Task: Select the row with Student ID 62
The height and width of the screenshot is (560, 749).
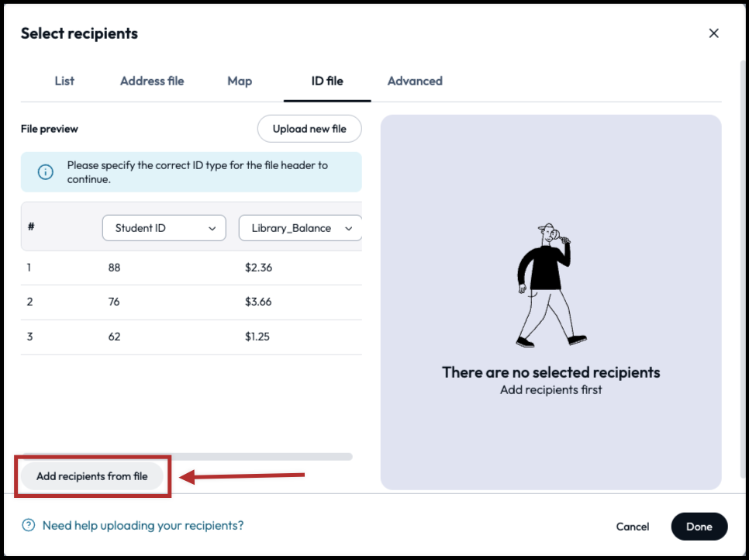Action: 115,337
